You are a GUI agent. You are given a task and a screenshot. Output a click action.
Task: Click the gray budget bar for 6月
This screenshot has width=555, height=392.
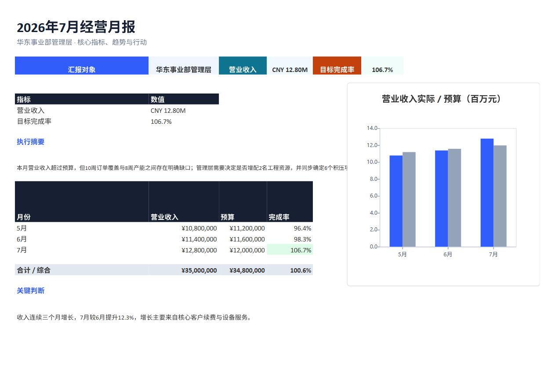[454, 198]
